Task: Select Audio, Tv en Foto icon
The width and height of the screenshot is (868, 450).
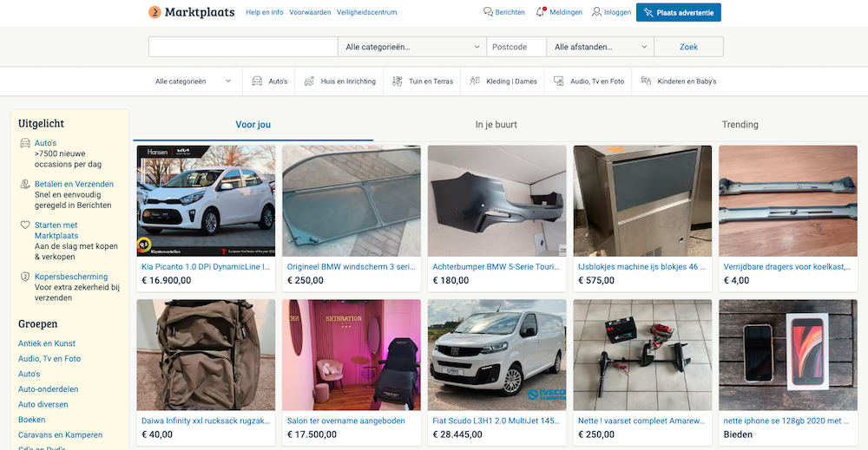Action: coord(558,82)
